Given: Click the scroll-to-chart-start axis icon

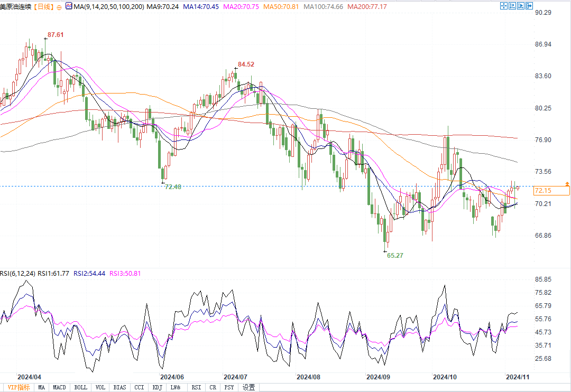Looking at the screenshot, I should (512, 6).
